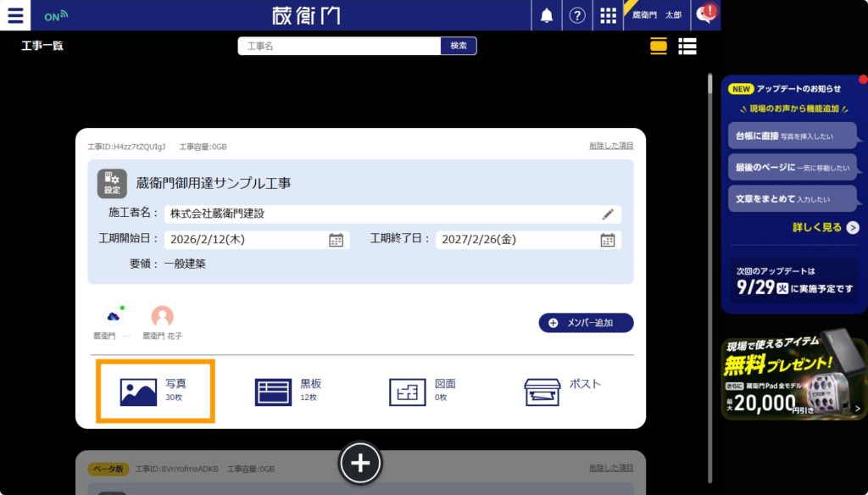Screen dimensions: 868x495
Task: Open the help question mark
Action: point(576,15)
